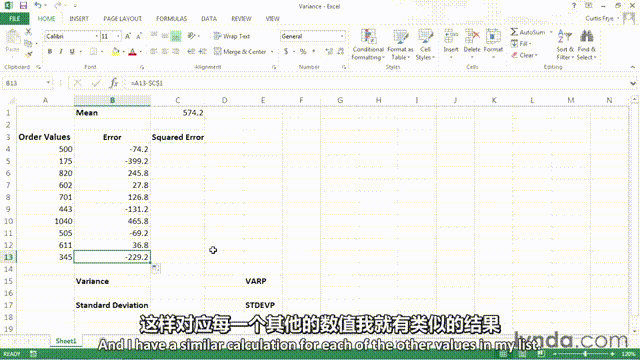
Task: Switch to the FORMULAS ribbon tab
Action: [171, 19]
